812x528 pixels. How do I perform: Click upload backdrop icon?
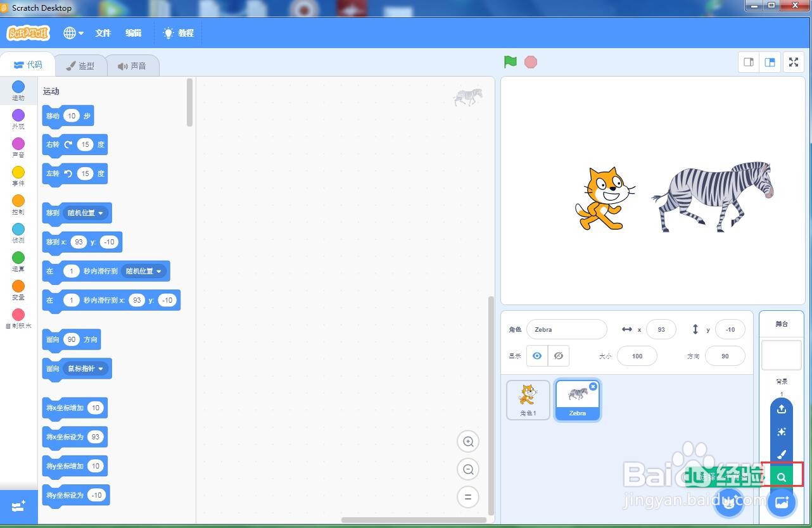782,409
